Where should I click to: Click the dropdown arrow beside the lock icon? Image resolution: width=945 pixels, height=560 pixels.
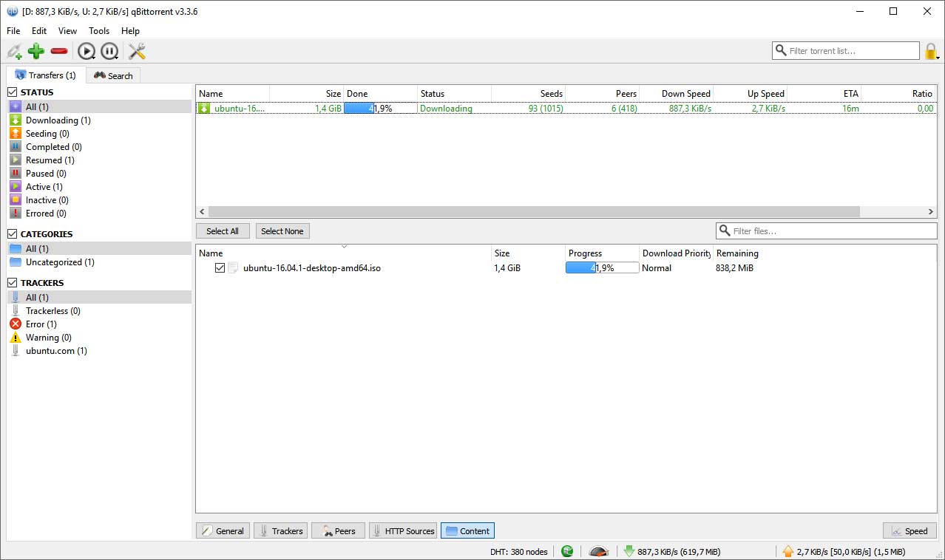click(938, 56)
